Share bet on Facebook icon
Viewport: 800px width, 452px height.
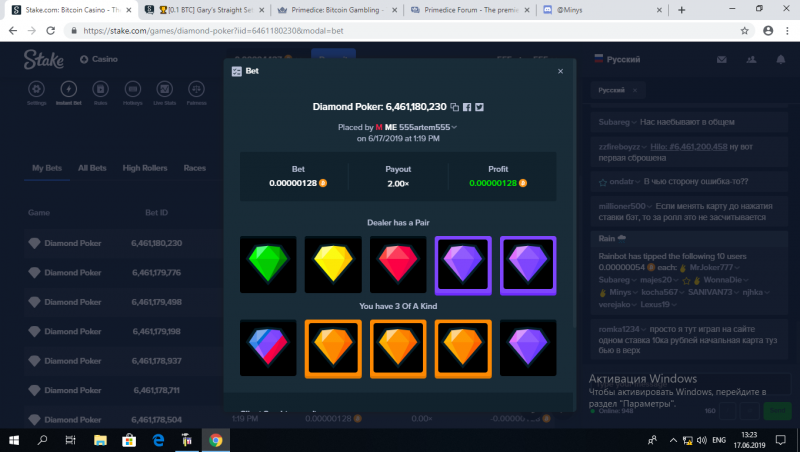(x=467, y=107)
